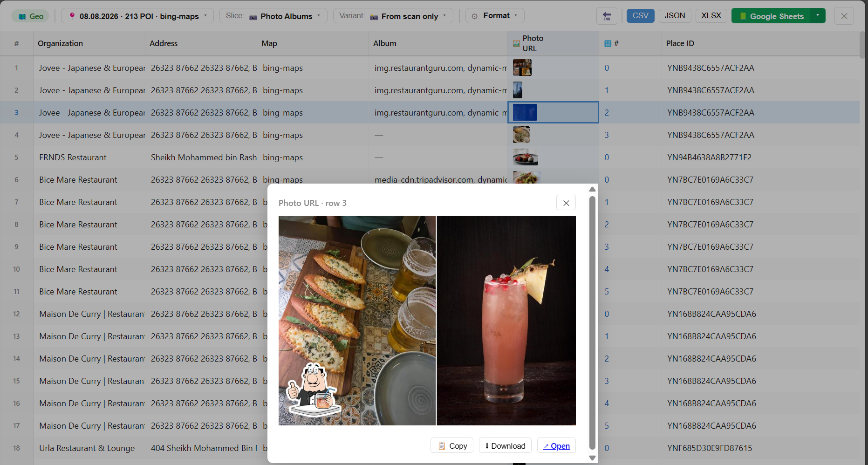Copy the photo URL
This screenshot has width=868, height=465.
pos(452,445)
